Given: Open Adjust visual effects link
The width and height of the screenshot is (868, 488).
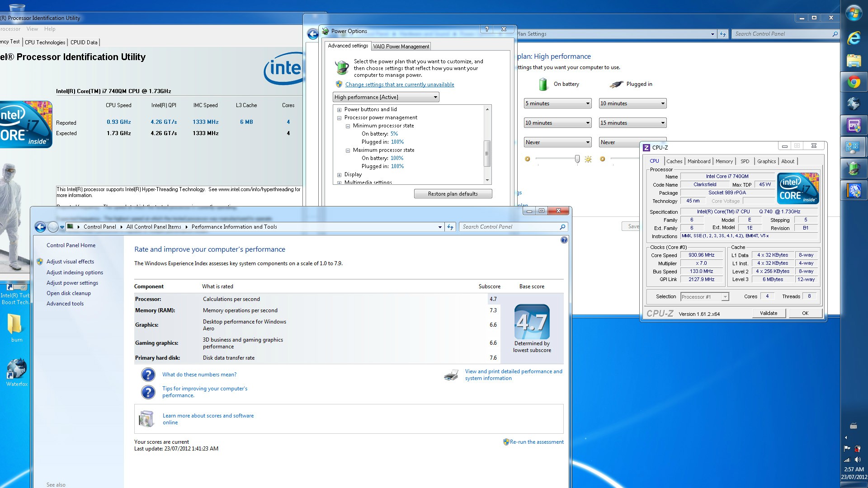Looking at the screenshot, I should click(70, 262).
